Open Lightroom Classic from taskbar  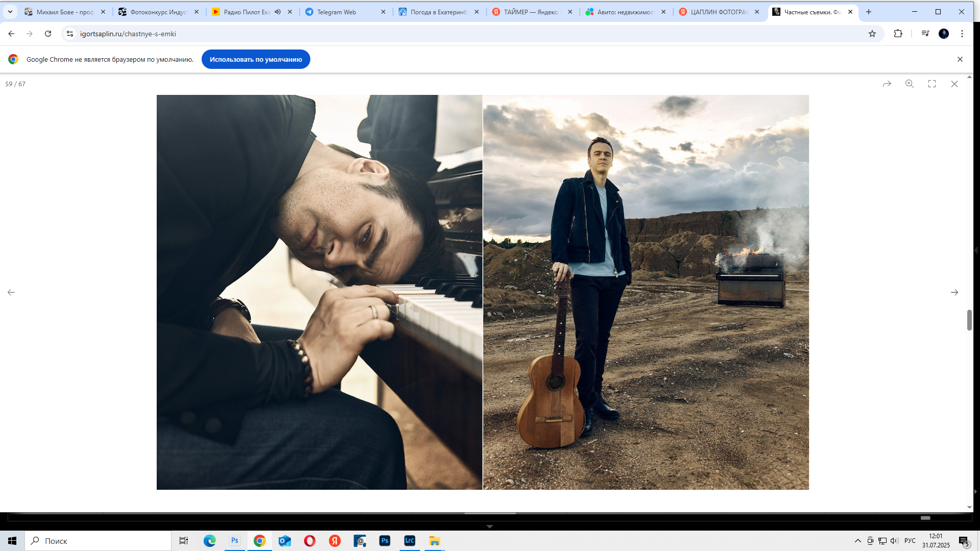coord(410,541)
